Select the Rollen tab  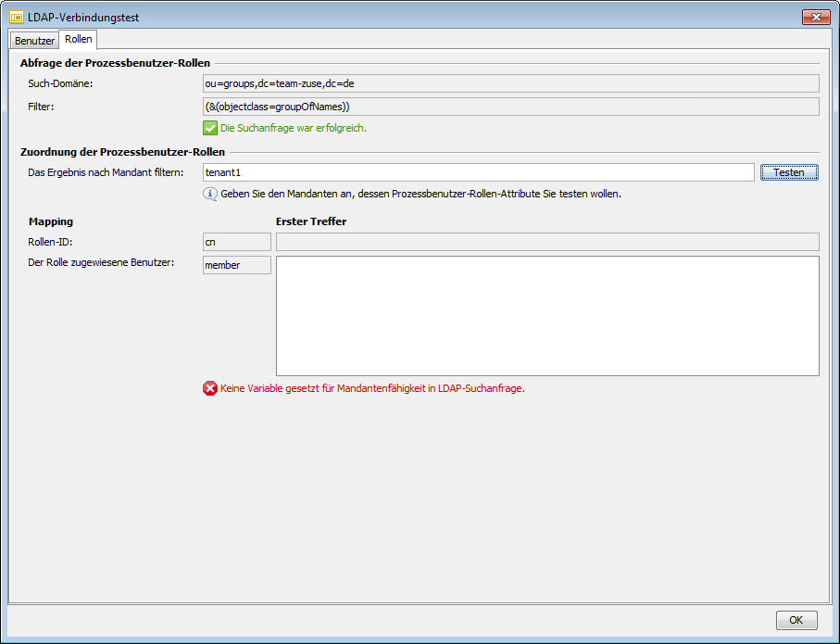pyautogui.click(x=78, y=40)
